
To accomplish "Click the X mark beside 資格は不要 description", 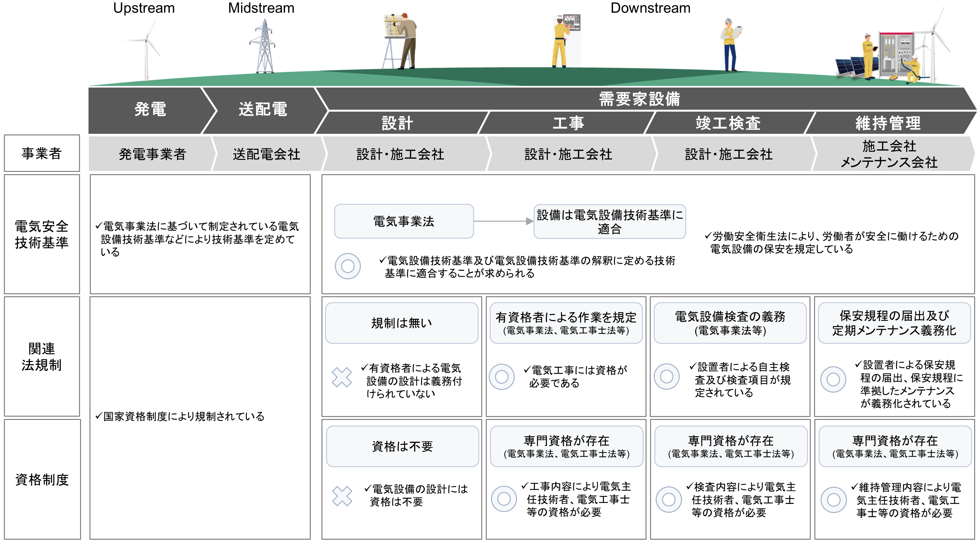I will coord(341,496).
